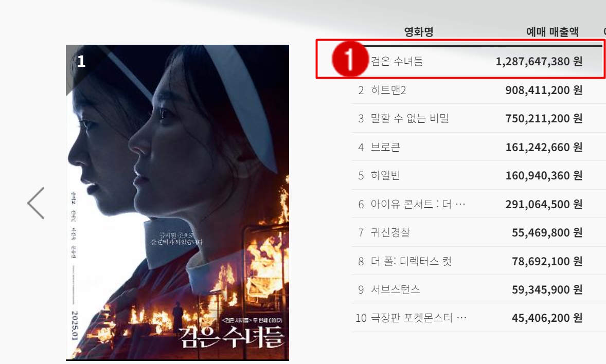Click the 1,287,647,380 원 sales figure
606x364 pixels.
pyautogui.click(x=539, y=62)
